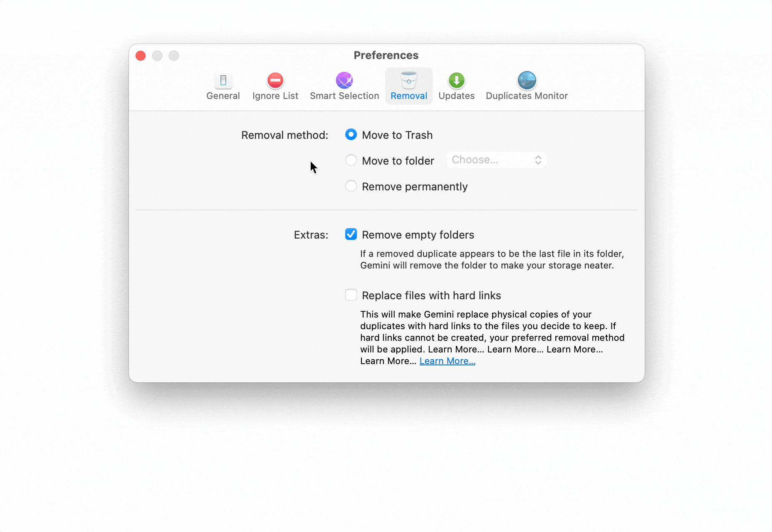The width and height of the screenshot is (772, 532).
Task: Select the Removal trash bin icon
Action: (409, 80)
